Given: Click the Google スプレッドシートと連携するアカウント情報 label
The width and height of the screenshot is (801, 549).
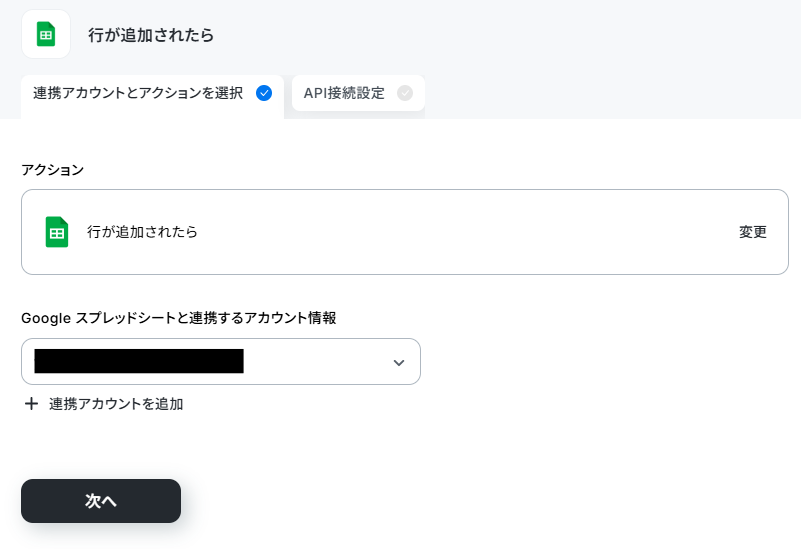Looking at the screenshot, I should tap(179, 318).
